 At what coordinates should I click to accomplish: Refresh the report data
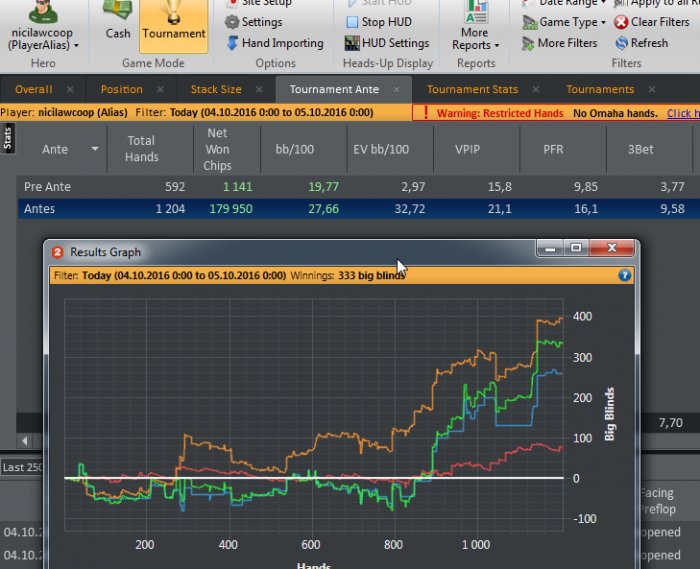622,43
